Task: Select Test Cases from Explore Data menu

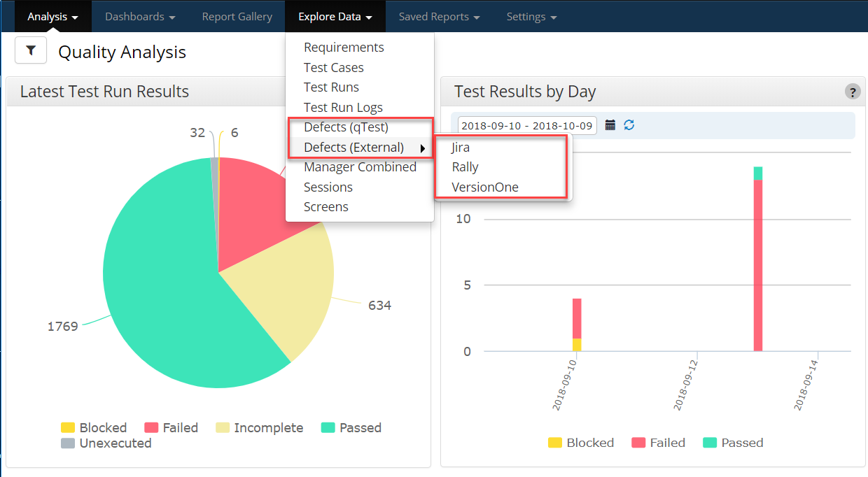Action: coord(333,68)
